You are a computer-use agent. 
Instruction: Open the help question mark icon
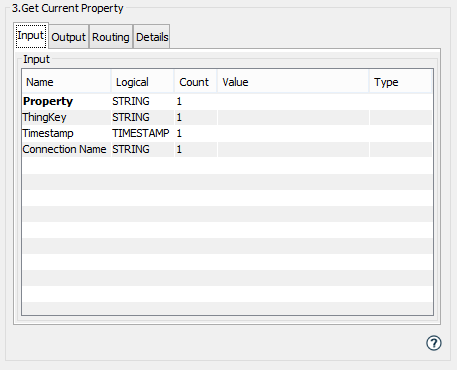tap(434, 343)
